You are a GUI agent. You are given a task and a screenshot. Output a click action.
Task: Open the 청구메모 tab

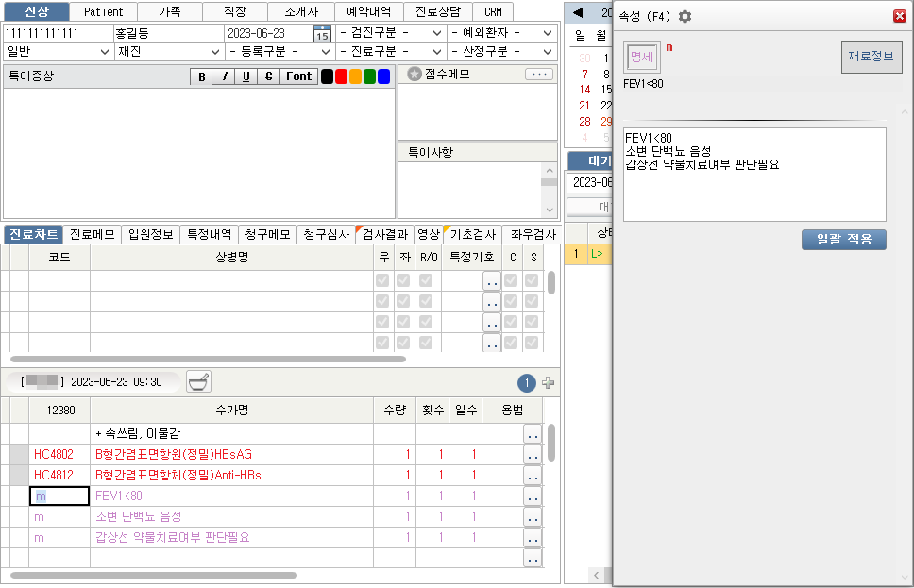tap(267, 235)
